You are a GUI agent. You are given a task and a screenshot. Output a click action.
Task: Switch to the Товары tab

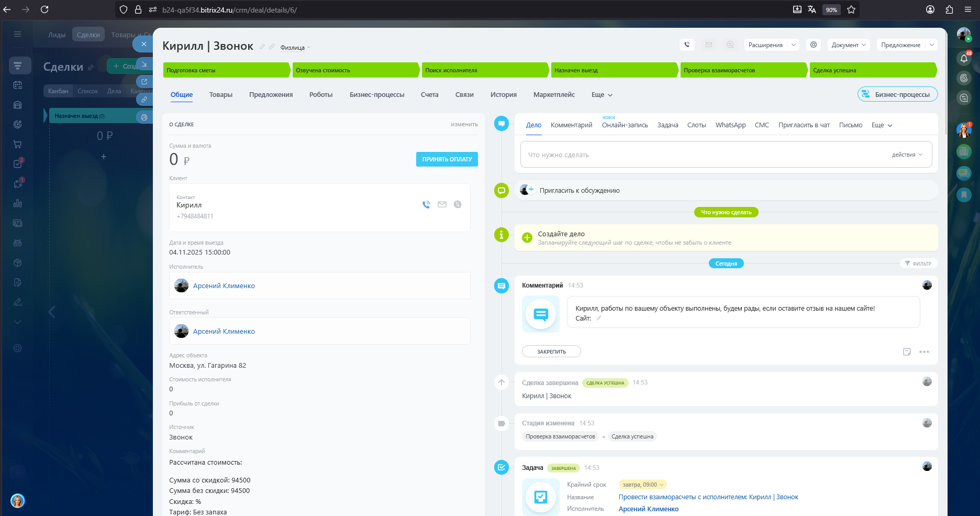[220, 95]
